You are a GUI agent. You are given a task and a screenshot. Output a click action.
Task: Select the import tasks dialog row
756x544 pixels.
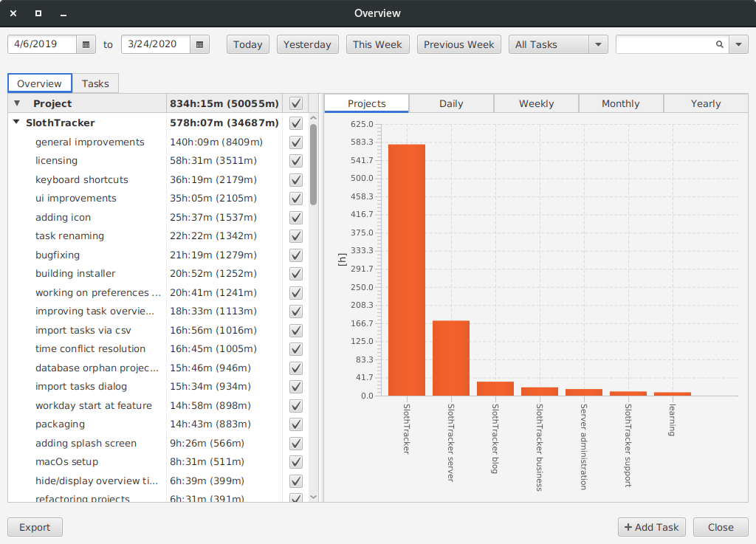click(x=158, y=387)
